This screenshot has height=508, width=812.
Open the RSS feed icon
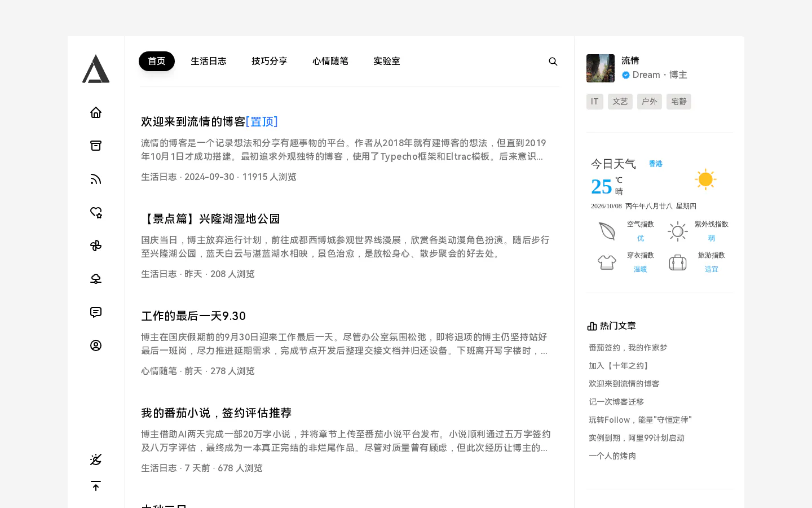coord(96,179)
